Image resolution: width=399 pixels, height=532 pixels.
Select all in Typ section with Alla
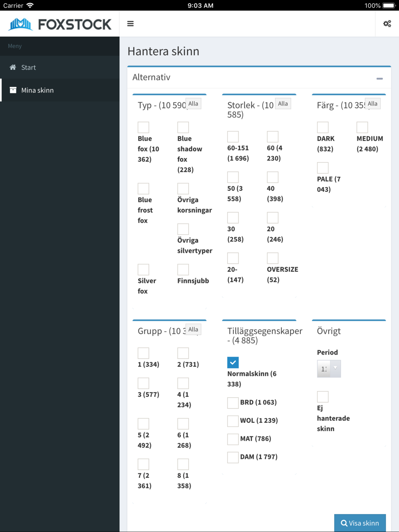click(x=193, y=104)
